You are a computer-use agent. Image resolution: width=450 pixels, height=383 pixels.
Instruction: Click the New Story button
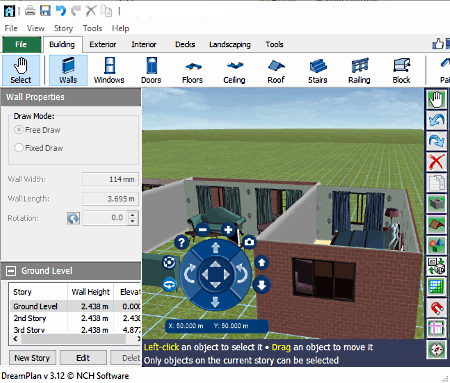coord(32,358)
